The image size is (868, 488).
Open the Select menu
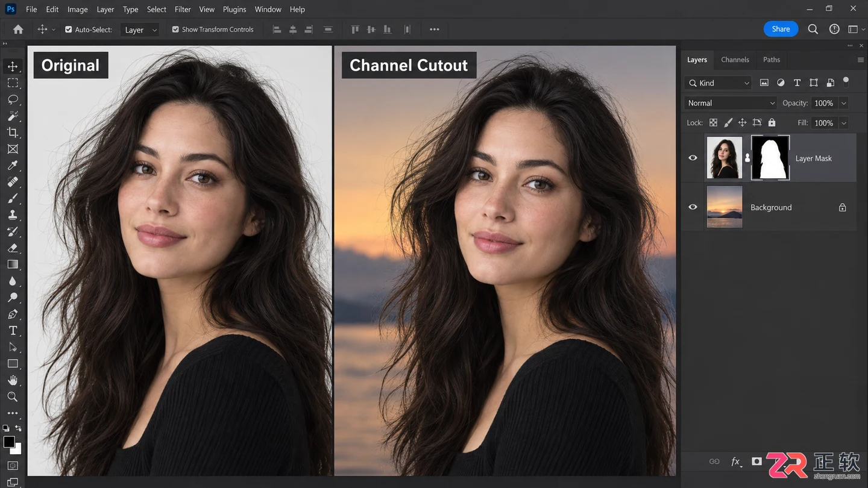click(x=157, y=9)
